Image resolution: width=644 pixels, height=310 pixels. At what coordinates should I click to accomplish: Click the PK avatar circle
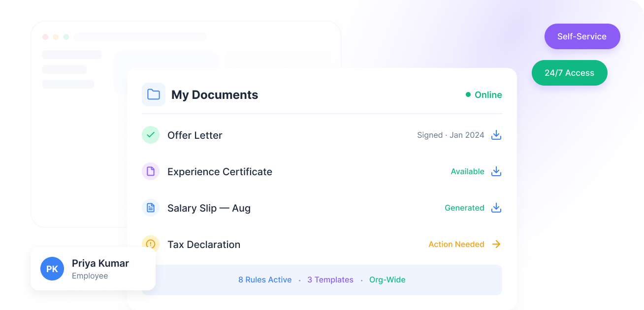pyautogui.click(x=52, y=269)
